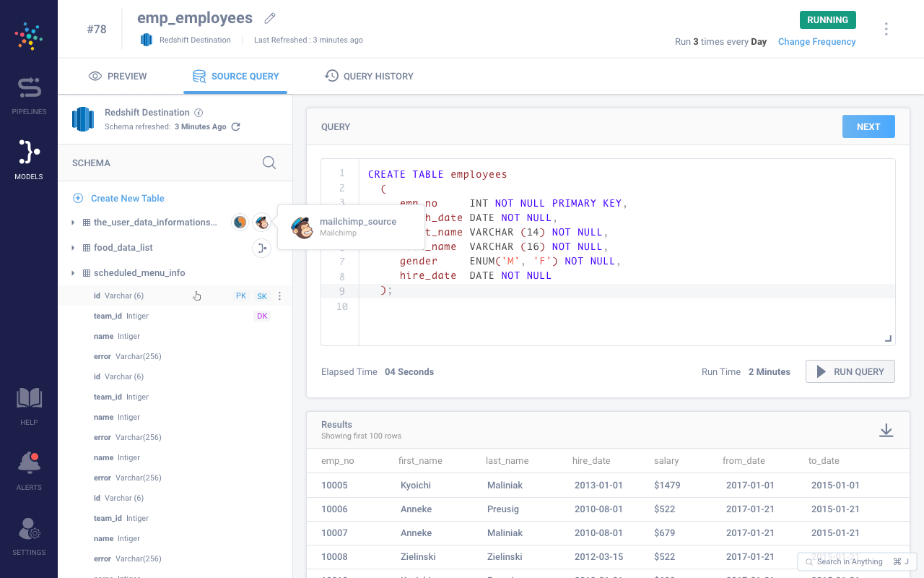Click the from_date column header
924x578 pixels.
tap(744, 460)
